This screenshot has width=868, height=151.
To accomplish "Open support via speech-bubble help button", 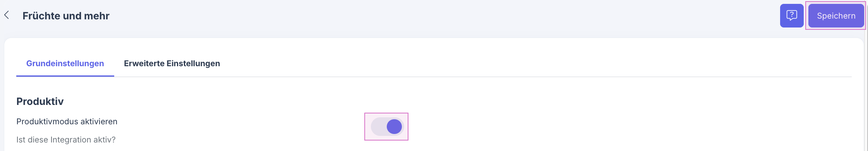I will click(792, 16).
